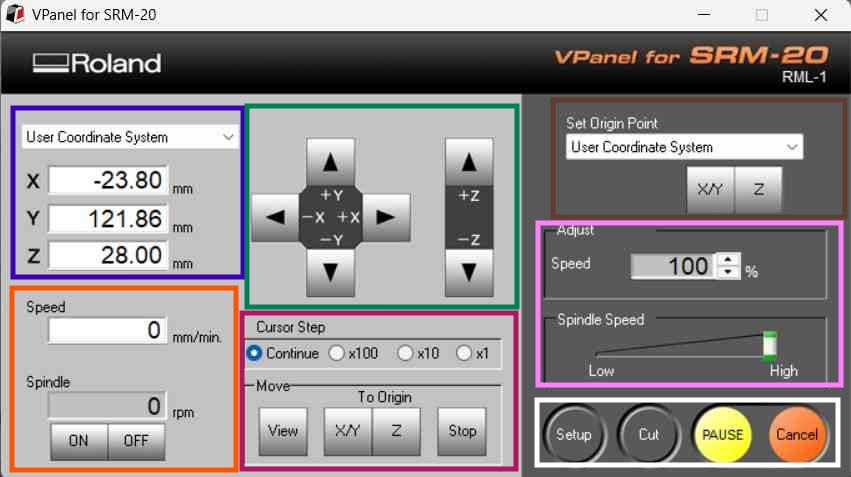Turn spindle ON
This screenshot has width=851, height=477.
[79, 441]
